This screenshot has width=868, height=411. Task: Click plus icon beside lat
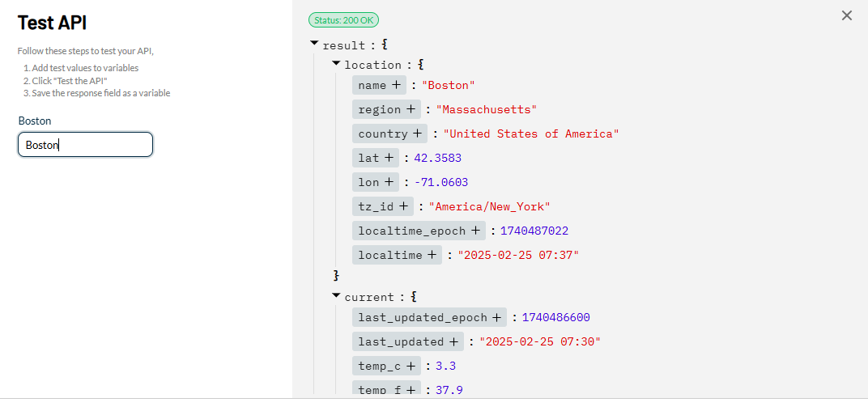(x=389, y=159)
